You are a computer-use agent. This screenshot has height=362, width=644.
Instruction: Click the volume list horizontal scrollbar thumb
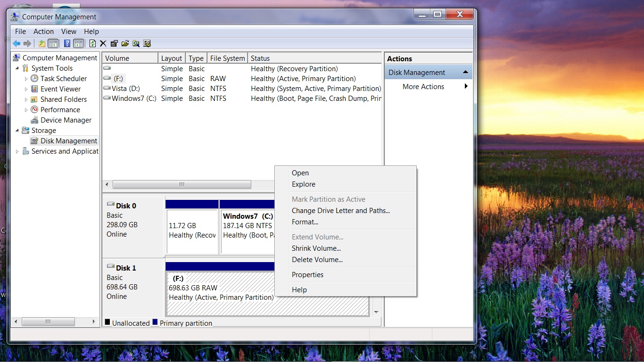tap(182, 185)
